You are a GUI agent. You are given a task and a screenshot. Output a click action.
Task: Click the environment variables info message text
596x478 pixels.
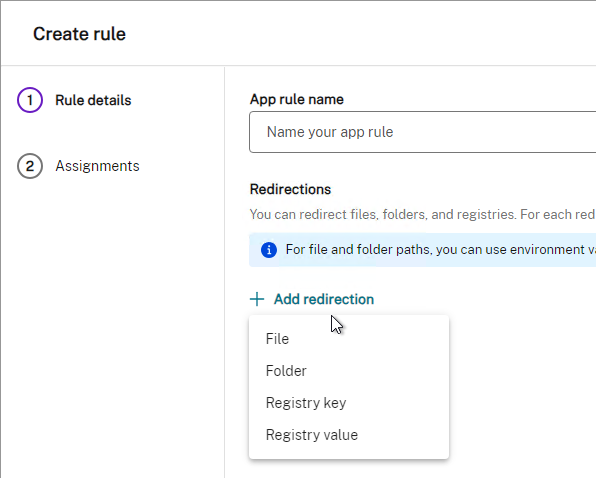tap(441, 250)
